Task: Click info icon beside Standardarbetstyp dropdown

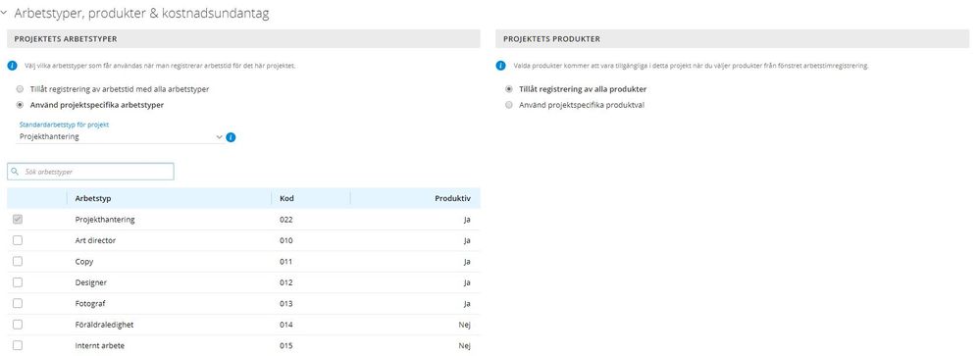Action: 231,137
